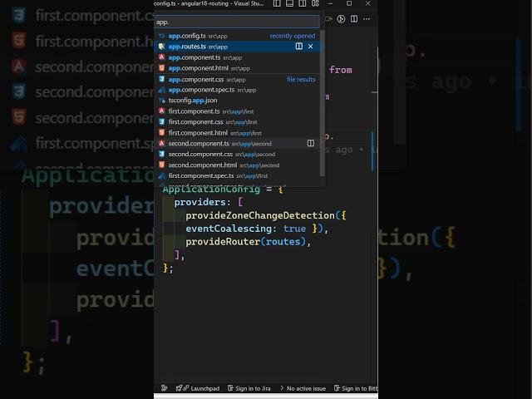532x399 pixels.
Task: Open Customize Layout icon in title bar
Action: click(x=315, y=3)
